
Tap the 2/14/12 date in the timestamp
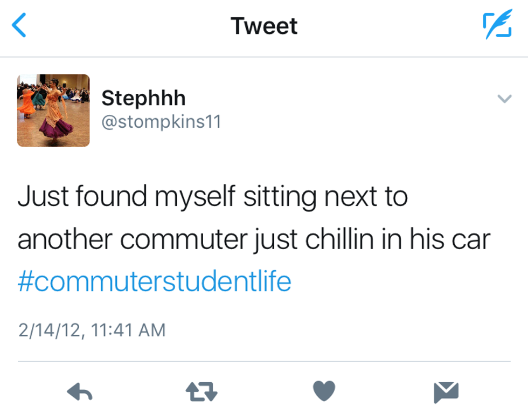coord(50,330)
